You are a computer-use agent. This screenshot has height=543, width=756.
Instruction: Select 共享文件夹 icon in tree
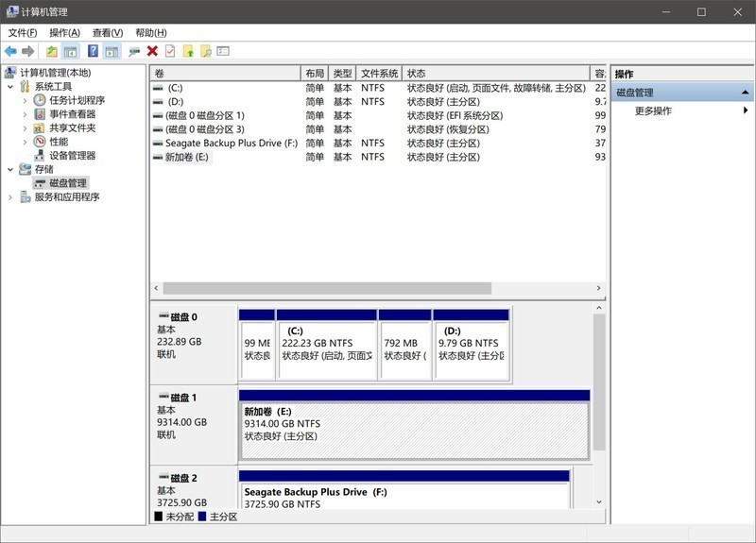(x=40, y=128)
